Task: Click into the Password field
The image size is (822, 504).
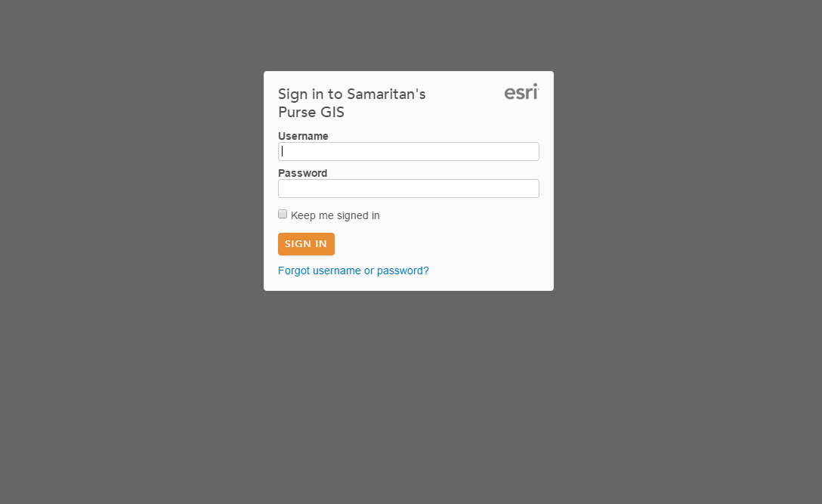Action: click(x=408, y=188)
